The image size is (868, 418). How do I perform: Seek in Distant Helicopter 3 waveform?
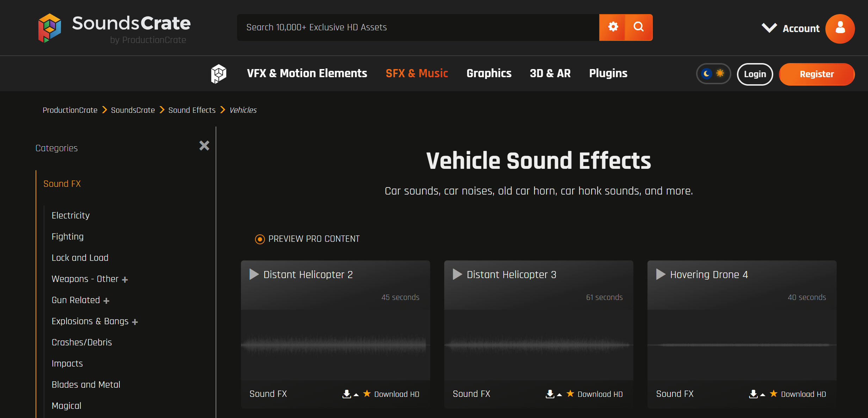539,345
